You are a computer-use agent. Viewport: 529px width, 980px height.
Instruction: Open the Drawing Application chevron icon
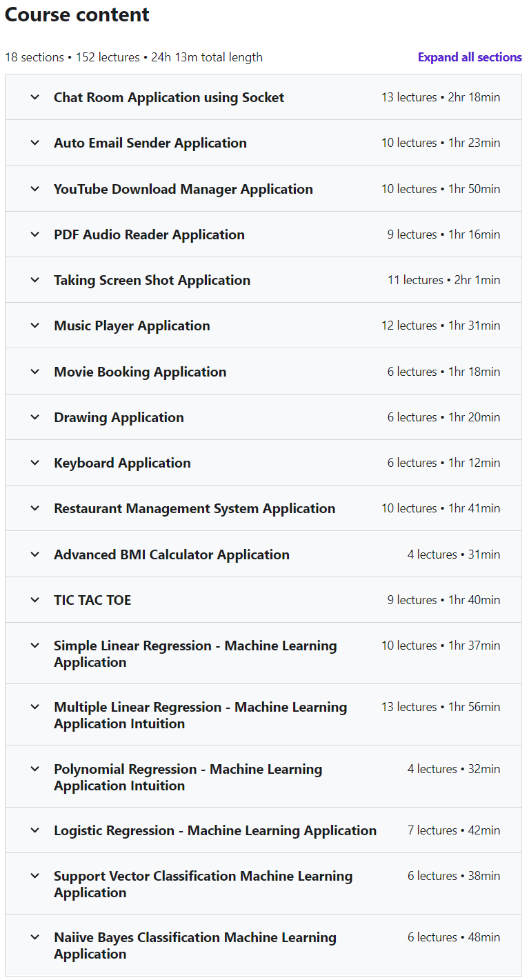tap(35, 417)
